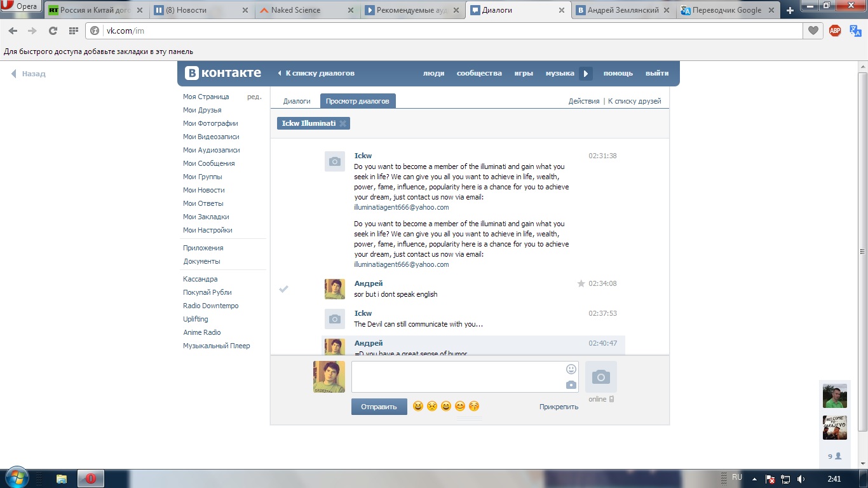Go to К списку друзей
Image resolution: width=868 pixels, height=488 pixels.
pyautogui.click(x=635, y=101)
